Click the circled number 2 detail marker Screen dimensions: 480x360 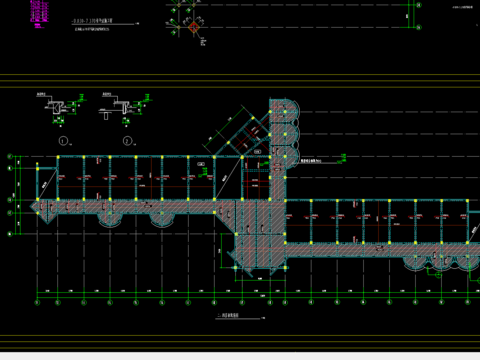127,141
